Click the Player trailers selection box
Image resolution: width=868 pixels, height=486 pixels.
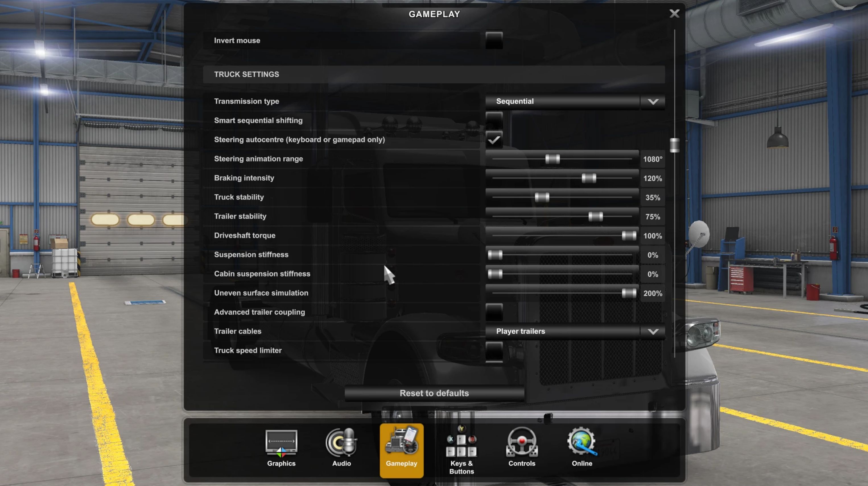click(x=562, y=331)
